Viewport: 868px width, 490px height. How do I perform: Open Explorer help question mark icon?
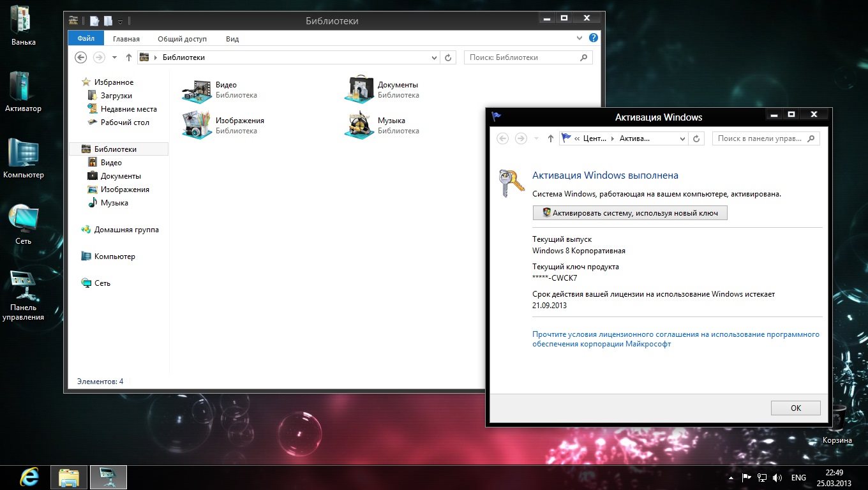[x=594, y=38]
